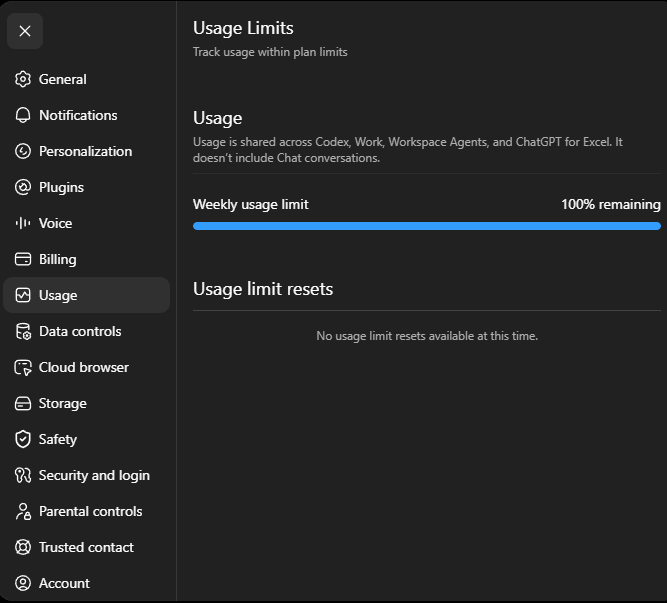The image size is (667, 603).
Task: Open the Plugins settings section
Action: [86, 187]
